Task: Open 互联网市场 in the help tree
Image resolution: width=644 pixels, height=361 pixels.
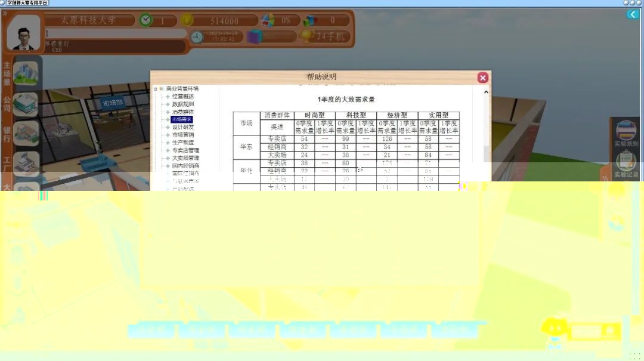Action: (x=185, y=181)
